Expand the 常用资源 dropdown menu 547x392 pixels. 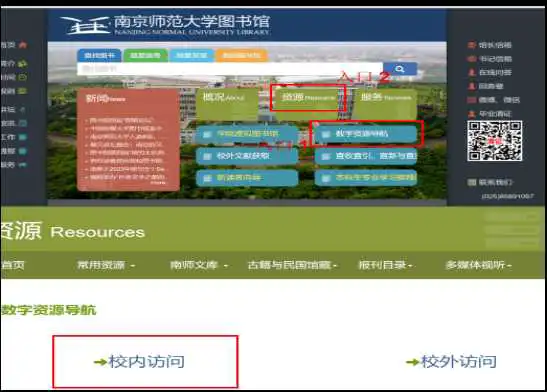[106, 265]
